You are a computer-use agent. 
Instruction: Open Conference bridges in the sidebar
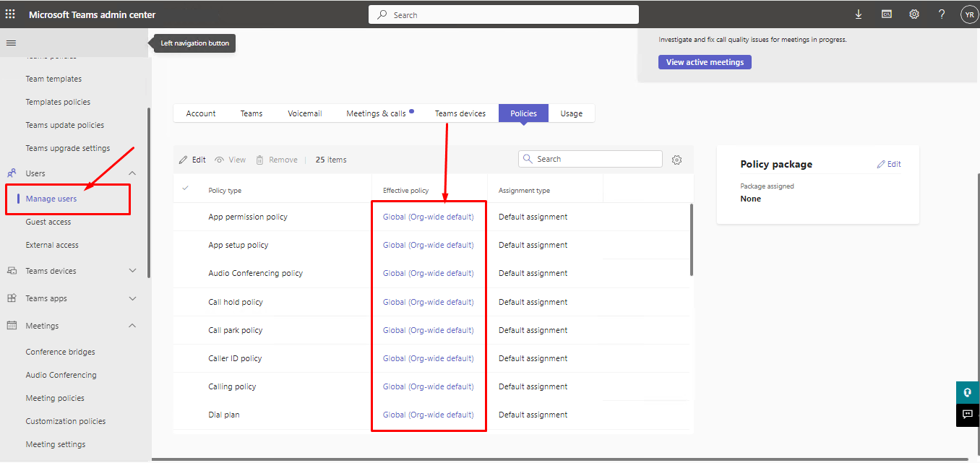pyautogui.click(x=61, y=352)
